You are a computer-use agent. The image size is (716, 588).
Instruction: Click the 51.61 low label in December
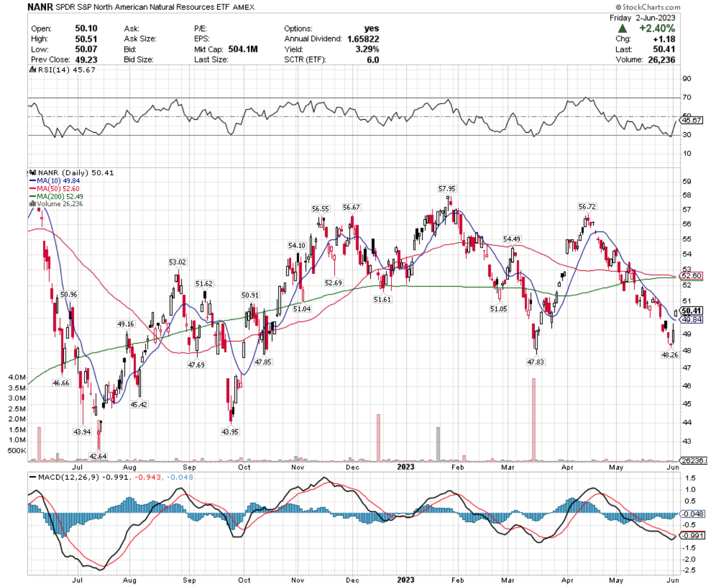(x=382, y=299)
